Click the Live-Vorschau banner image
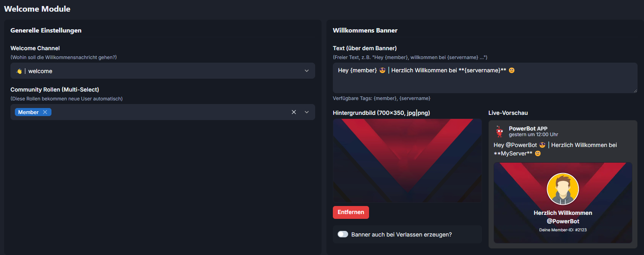Image resolution: width=644 pixels, height=255 pixels. (x=563, y=203)
